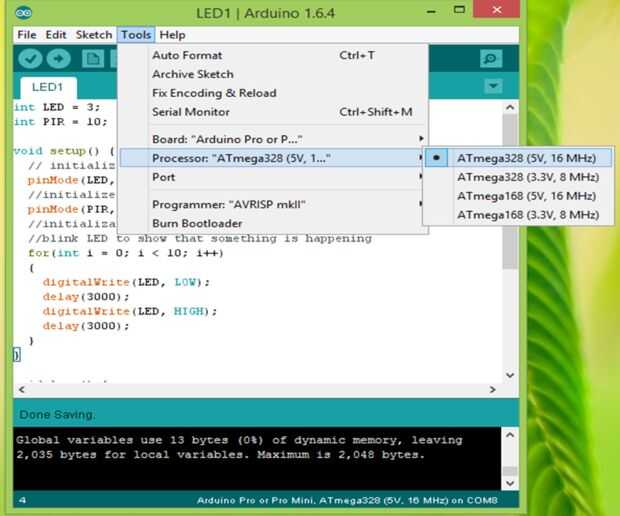Open the File menu
The width and height of the screenshot is (620, 516).
click(x=27, y=35)
